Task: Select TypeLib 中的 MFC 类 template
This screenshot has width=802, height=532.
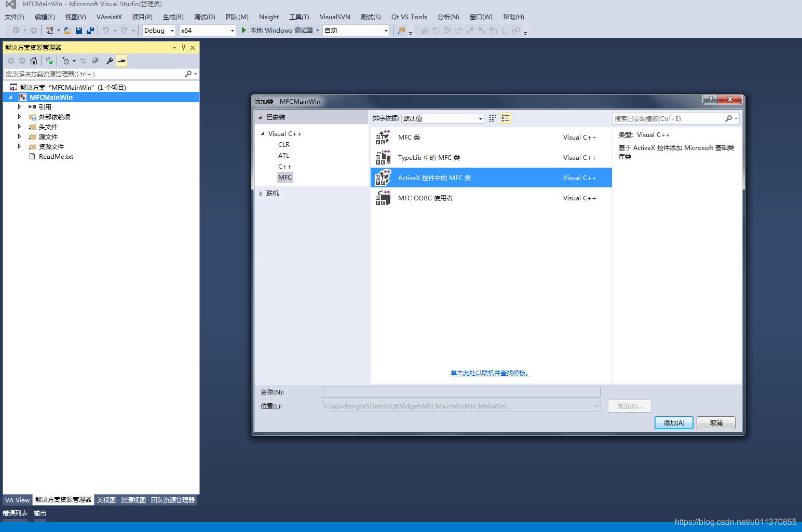Action: coord(491,157)
